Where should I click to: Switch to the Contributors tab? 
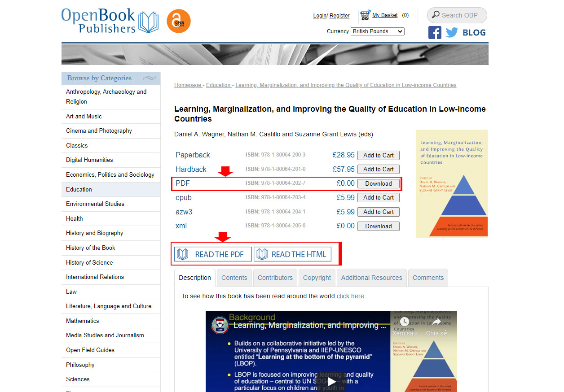(x=275, y=278)
